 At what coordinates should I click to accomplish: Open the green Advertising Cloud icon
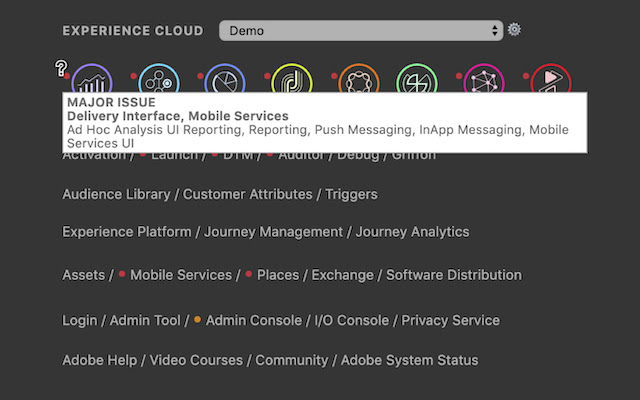(417, 78)
